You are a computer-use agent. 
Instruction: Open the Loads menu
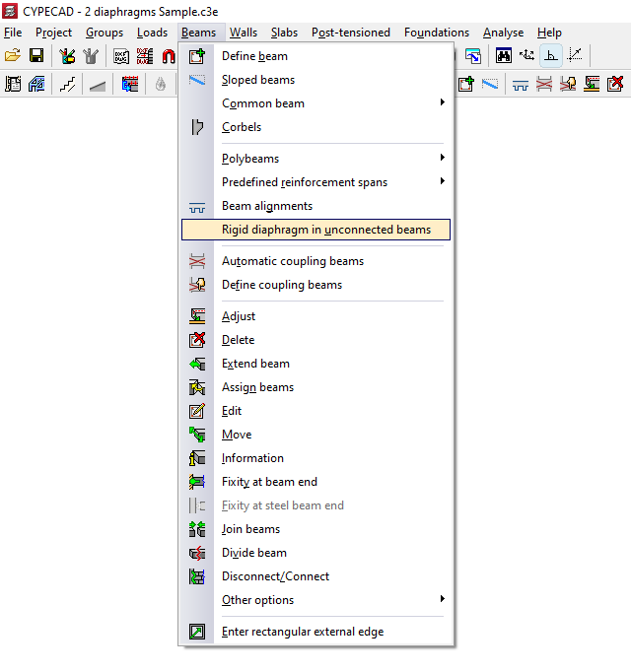pyautogui.click(x=152, y=33)
